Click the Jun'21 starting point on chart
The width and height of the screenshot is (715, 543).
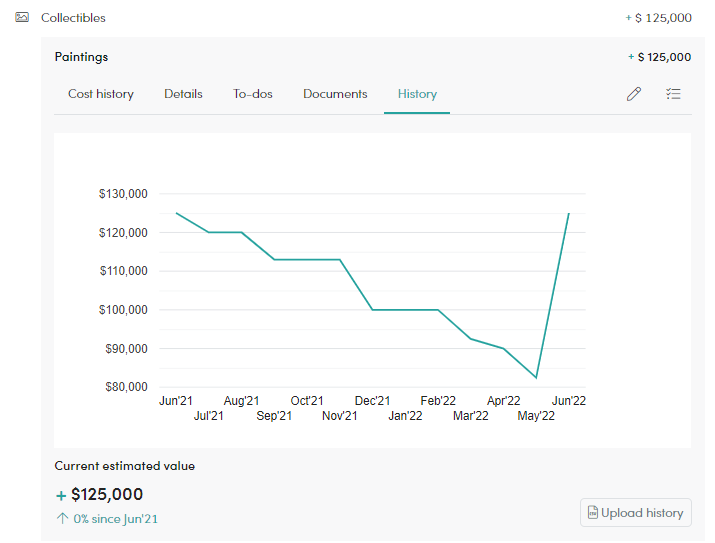tap(176, 213)
